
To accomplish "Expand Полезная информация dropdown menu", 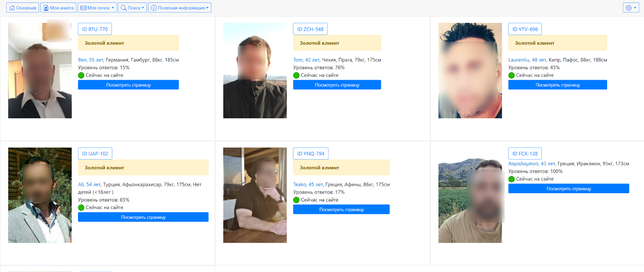I will pyautogui.click(x=180, y=8).
